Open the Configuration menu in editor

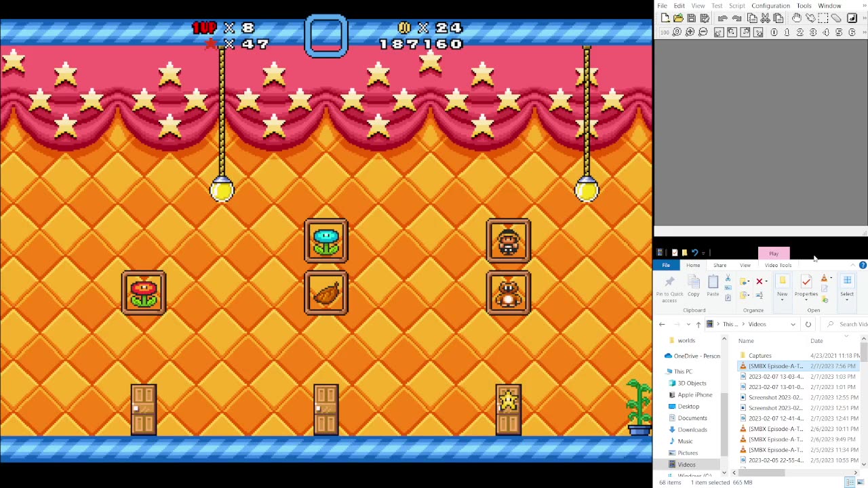(770, 6)
